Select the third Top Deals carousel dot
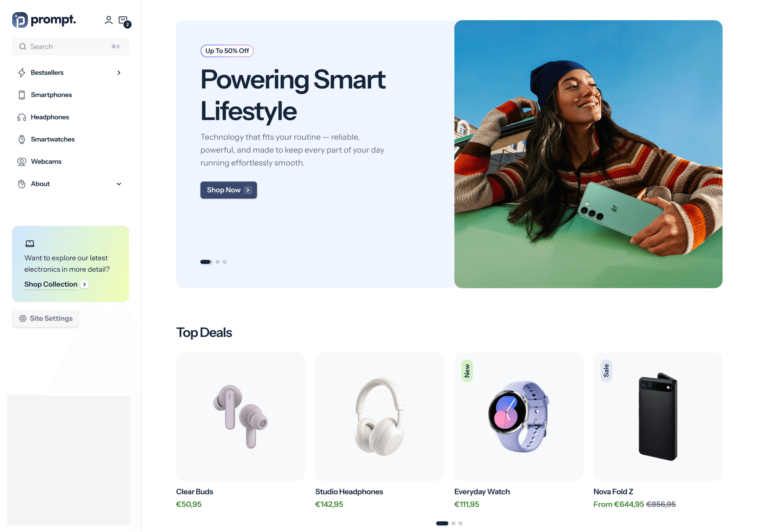The width and height of the screenshot is (757, 532). 460,523
